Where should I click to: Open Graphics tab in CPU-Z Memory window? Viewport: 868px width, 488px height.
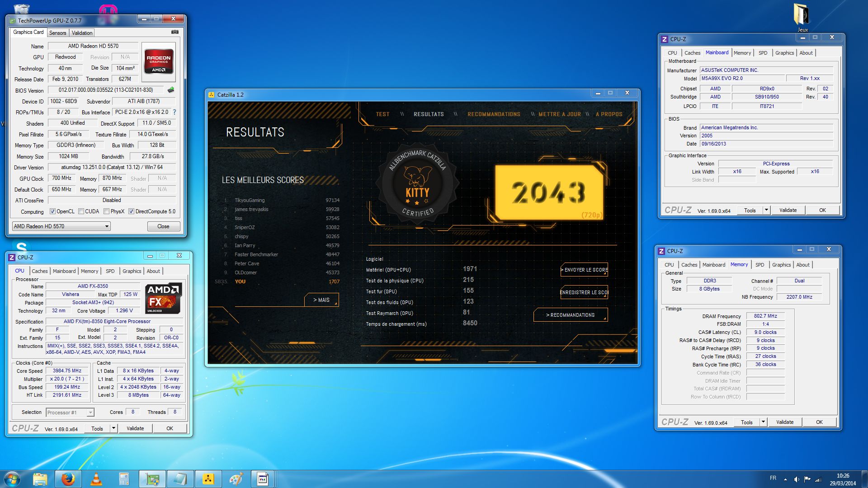coord(782,265)
